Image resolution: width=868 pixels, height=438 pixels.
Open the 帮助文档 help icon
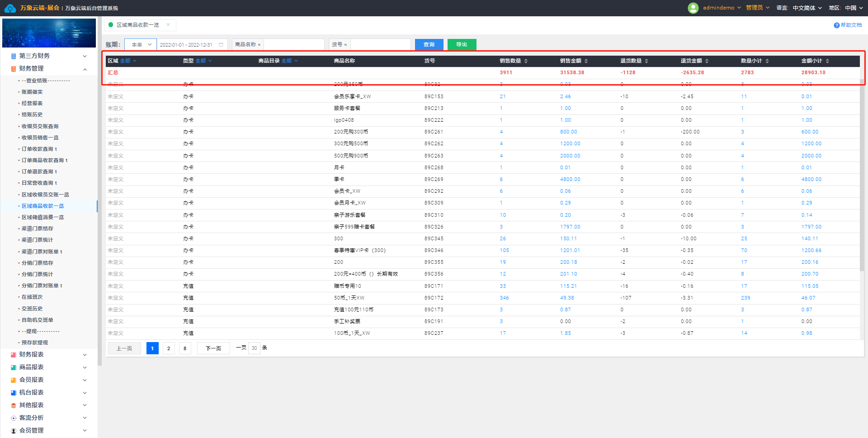[x=837, y=25]
